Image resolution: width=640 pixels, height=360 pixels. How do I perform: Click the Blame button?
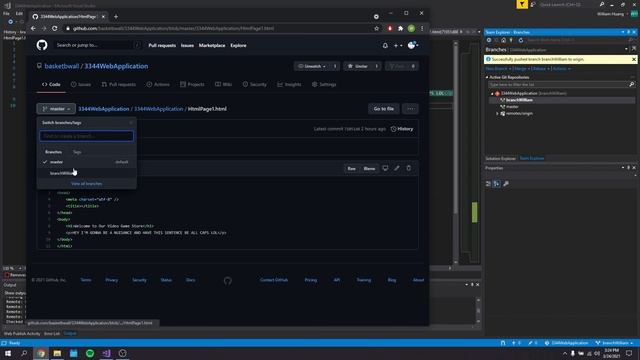tap(369, 169)
